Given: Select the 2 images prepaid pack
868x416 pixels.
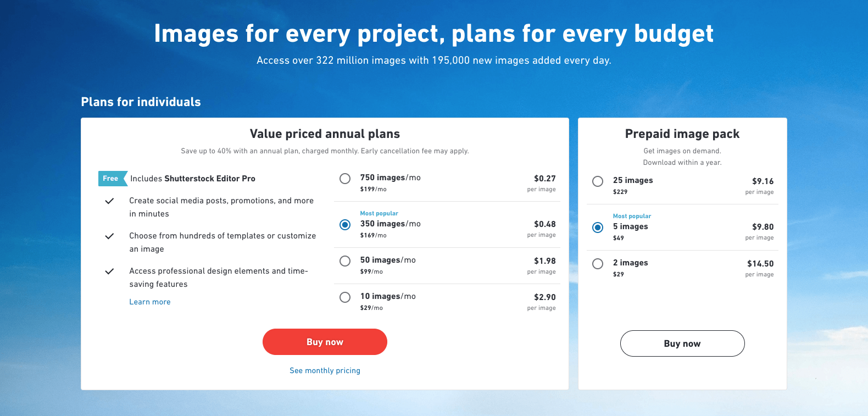Looking at the screenshot, I should (598, 264).
